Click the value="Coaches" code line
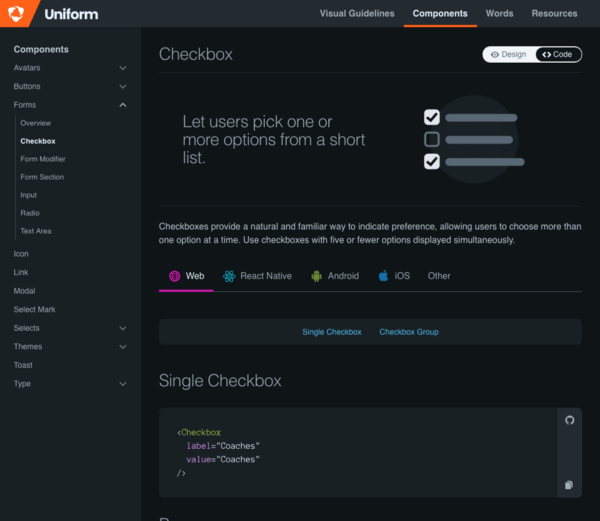This screenshot has height=521, width=600. point(223,459)
